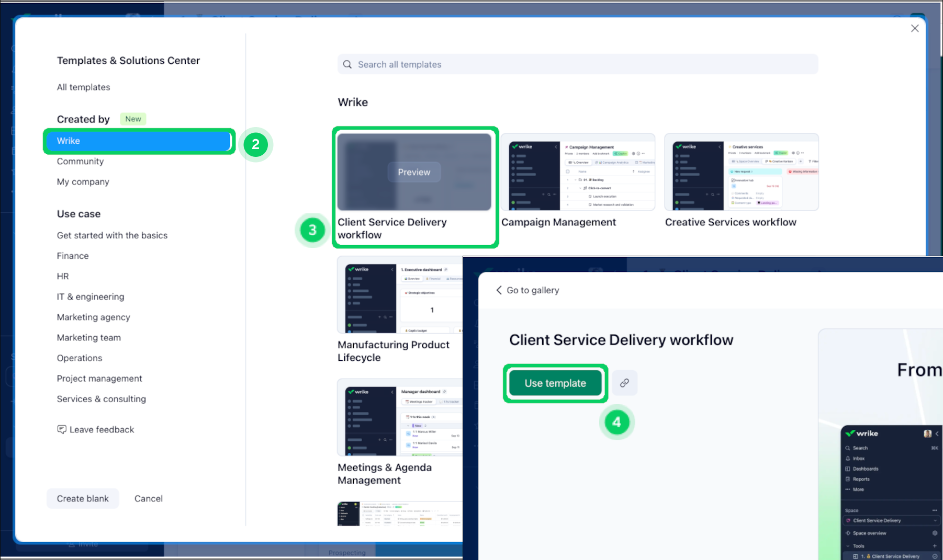Viewport: 943px width, 560px height.
Task: Close the Templates & Solutions Center dialog
Action: (x=914, y=29)
